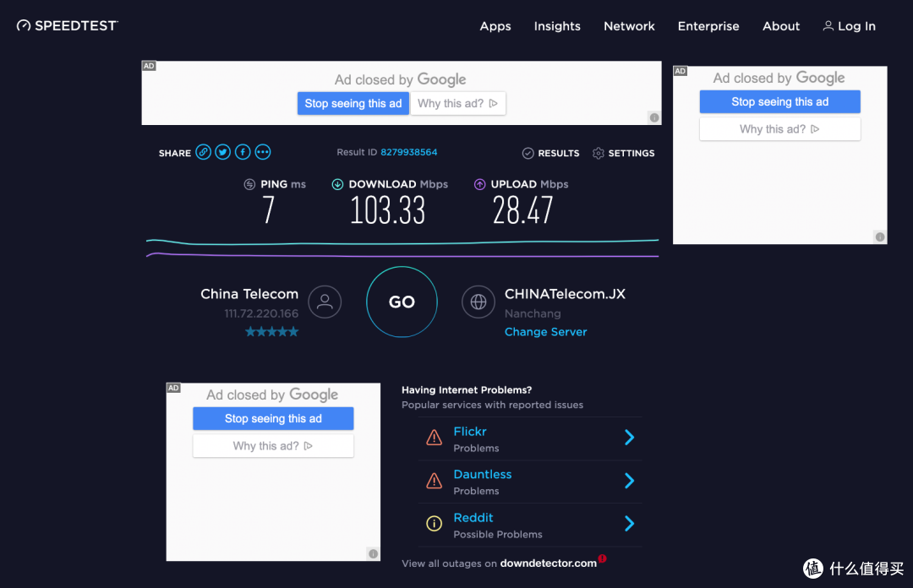
Task: Click Flickr warning triangle icon
Action: (x=434, y=438)
